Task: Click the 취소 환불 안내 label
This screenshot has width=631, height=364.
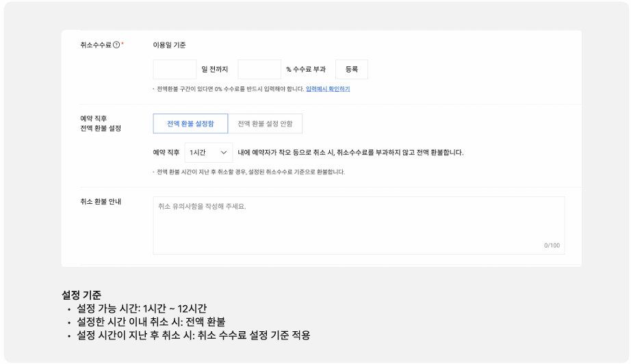Action: pos(101,202)
